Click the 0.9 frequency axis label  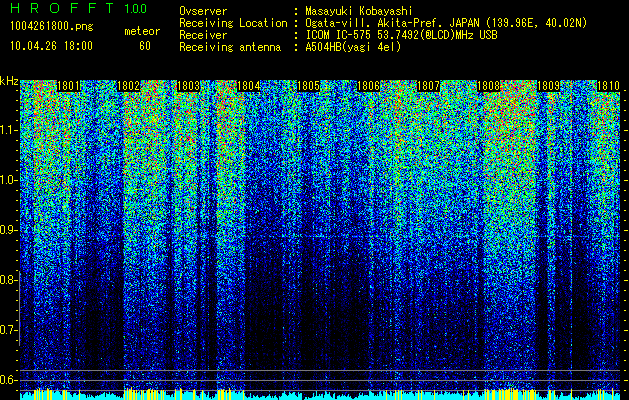tap(8, 230)
